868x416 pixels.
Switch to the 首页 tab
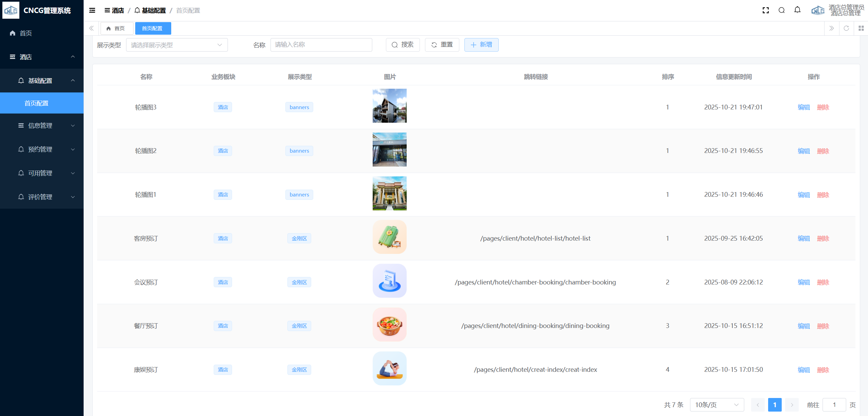[117, 28]
